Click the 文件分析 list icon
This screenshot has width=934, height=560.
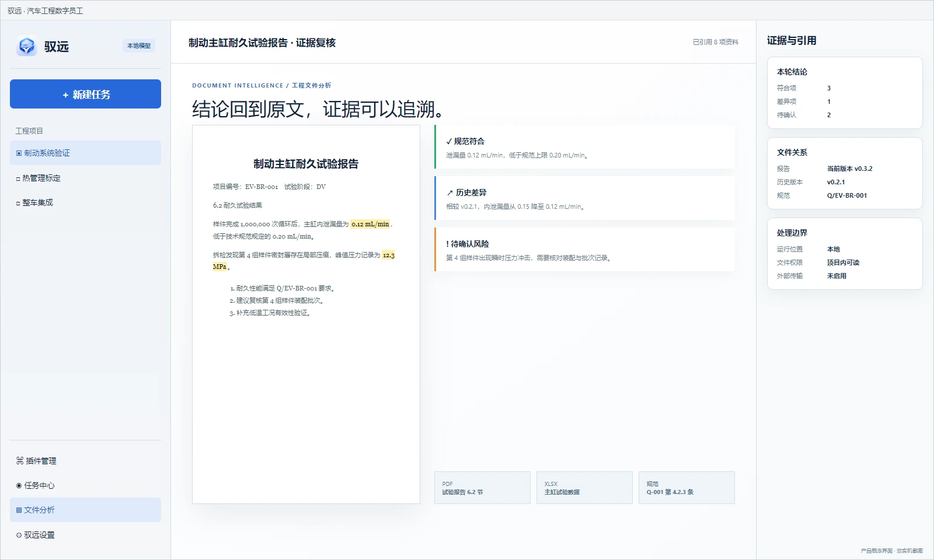click(x=19, y=510)
